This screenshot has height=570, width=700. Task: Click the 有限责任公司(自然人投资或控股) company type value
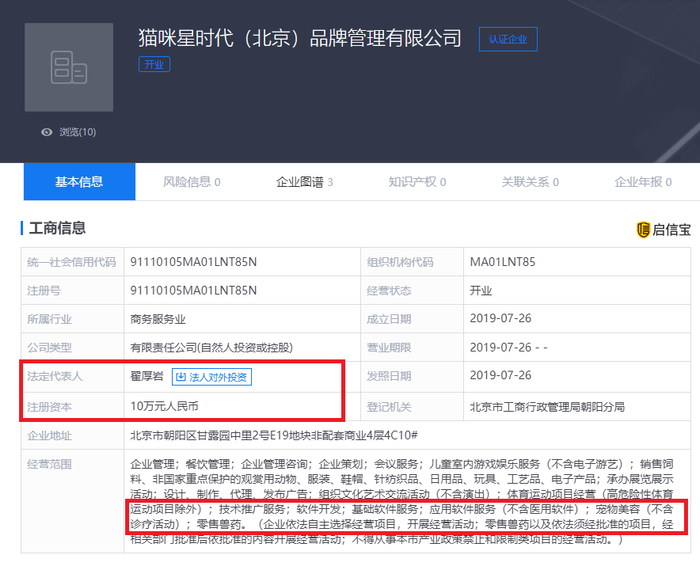pyautogui.click(x=212, y=348)
